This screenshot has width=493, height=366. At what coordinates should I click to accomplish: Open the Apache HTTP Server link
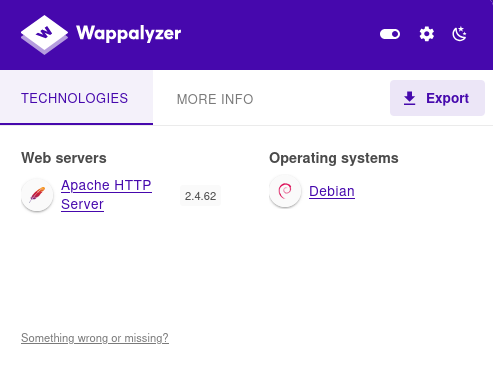click(x=106, y=195)
